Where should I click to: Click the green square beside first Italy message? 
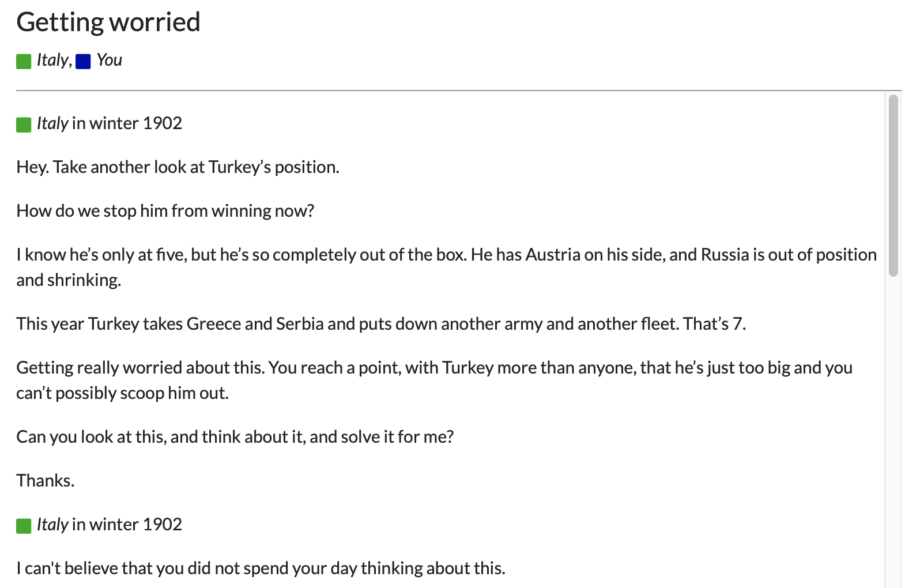click(24, 125)
